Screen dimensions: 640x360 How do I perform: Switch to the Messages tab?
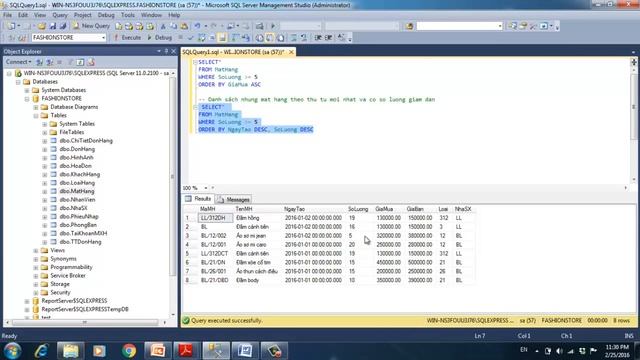(233, 199)
